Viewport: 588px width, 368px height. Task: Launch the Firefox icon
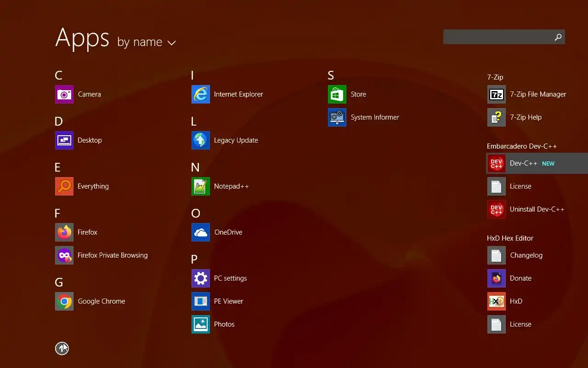64,232
